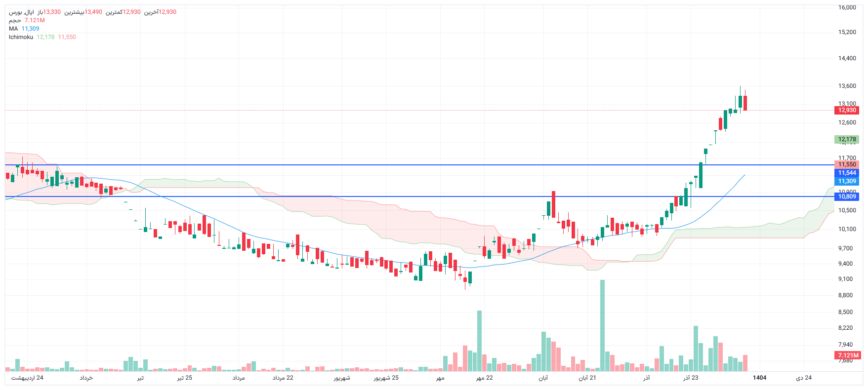This screenshot has height=390, width=868.
Task: Click the blue 11,544 horizontal line label
Action: [847, 173]
